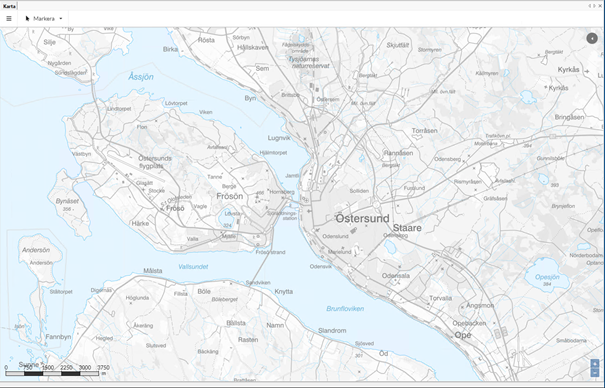605x388 pixels.
Task: Zoom out with the minus button
Action: [595, 373]
